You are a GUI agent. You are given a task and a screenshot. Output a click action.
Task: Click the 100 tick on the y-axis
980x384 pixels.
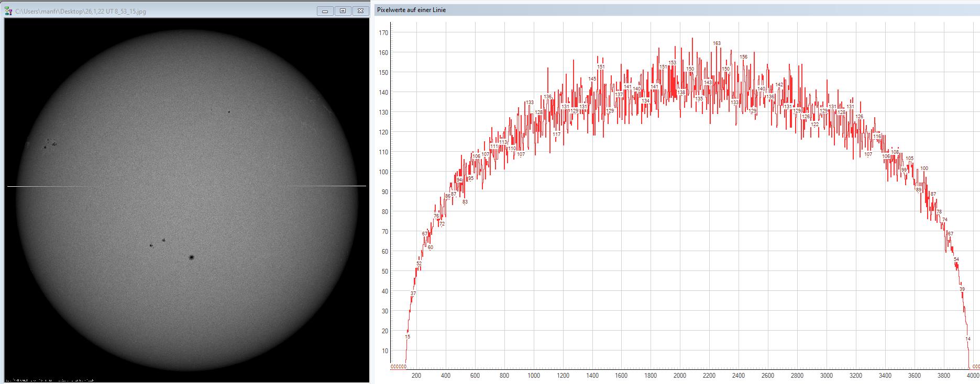[384, 172]
